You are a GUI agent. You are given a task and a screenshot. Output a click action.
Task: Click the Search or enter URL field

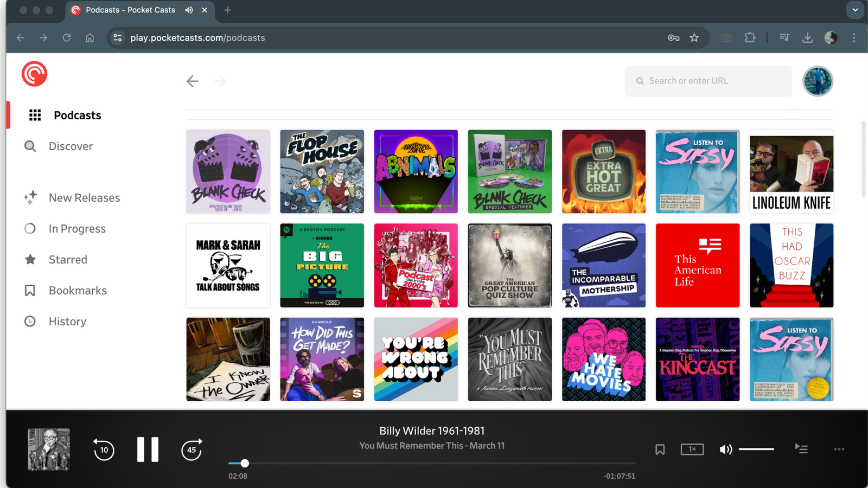[708, 81]
